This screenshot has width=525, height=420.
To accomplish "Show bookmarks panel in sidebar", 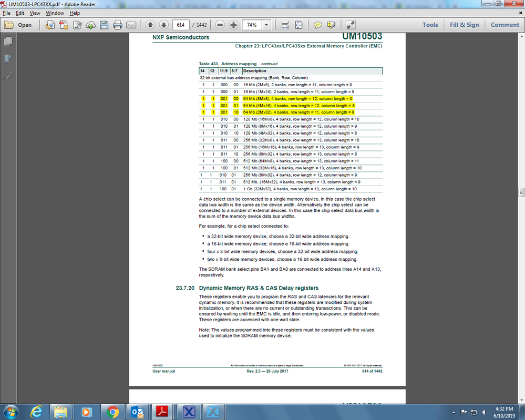I will [x=8, y=59].
